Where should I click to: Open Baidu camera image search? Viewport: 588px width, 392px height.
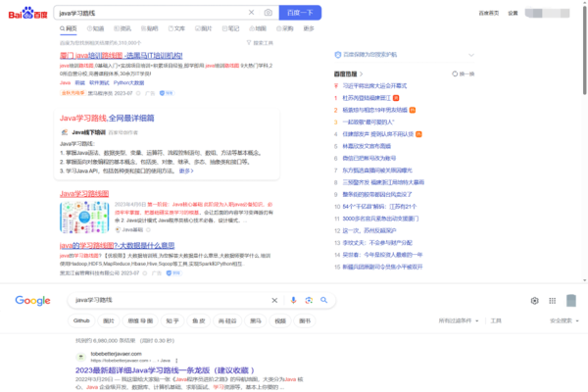point(269,13)
